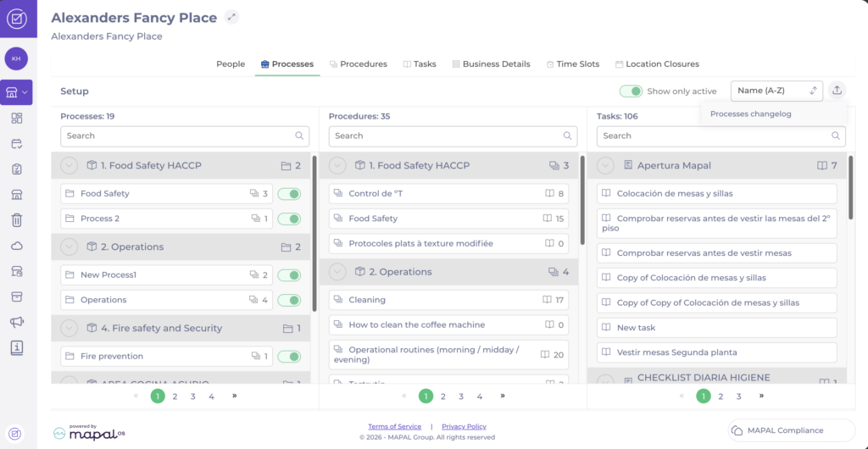Click the book icon on New task row
The height and width of the screenshot is (449, 868).
[606, 327]
